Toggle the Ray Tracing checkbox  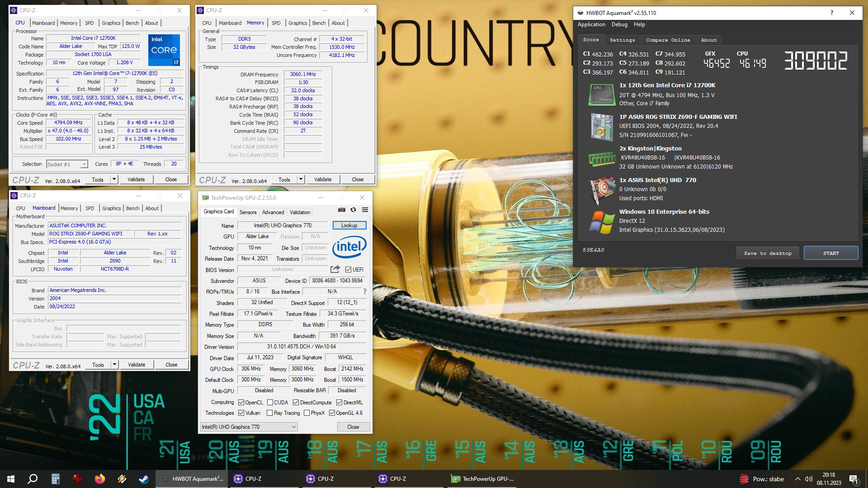pyautogui.click(x=270, y=413)
